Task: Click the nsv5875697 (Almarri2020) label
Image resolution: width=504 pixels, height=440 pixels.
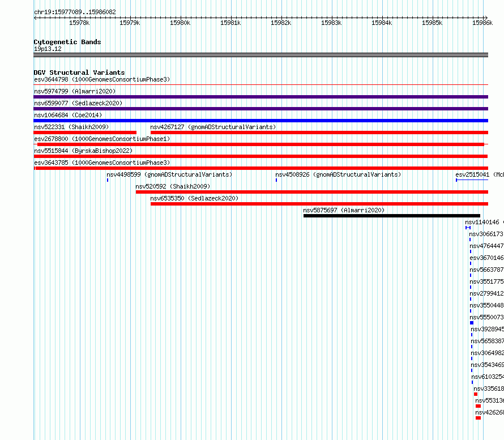Action: point(344,210)
